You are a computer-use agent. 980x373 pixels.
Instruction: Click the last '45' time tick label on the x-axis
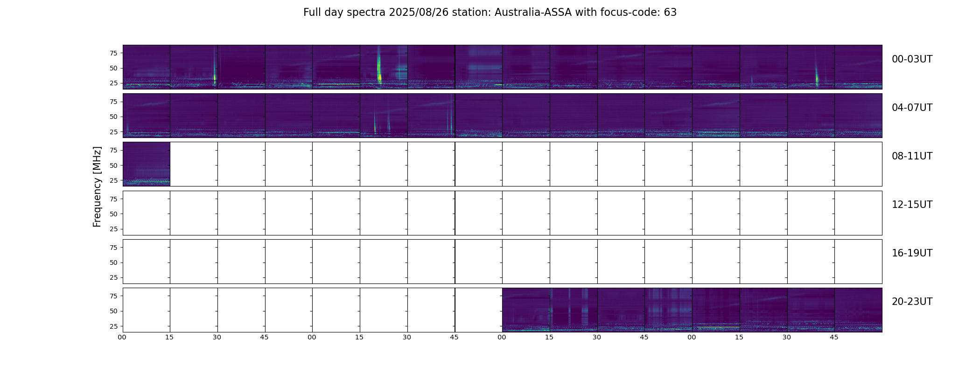[834, 337]
